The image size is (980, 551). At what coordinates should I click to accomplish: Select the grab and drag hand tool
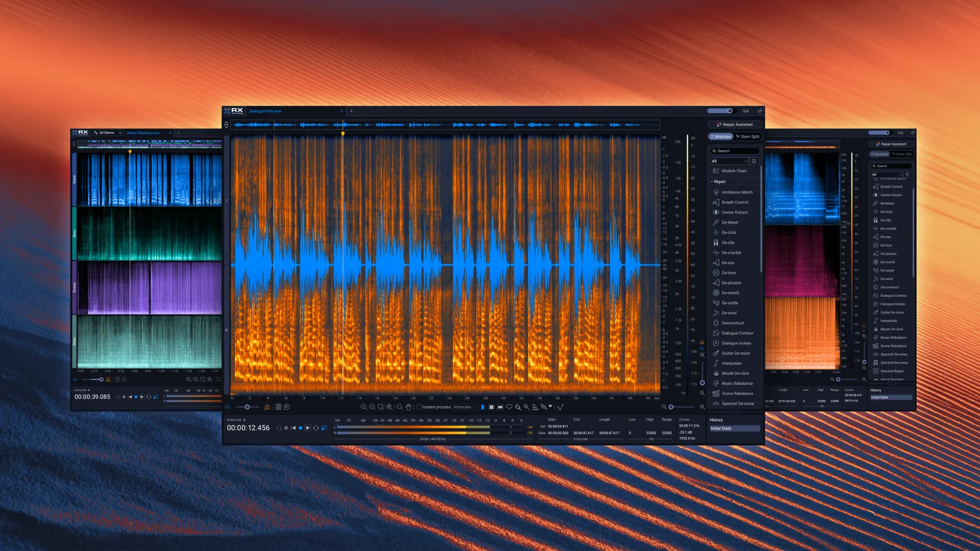pos(409,407)
